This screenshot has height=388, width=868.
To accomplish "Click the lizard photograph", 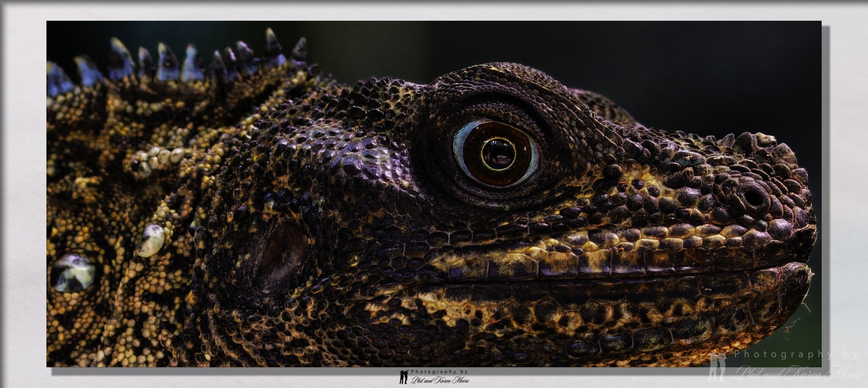I will 434,194.
